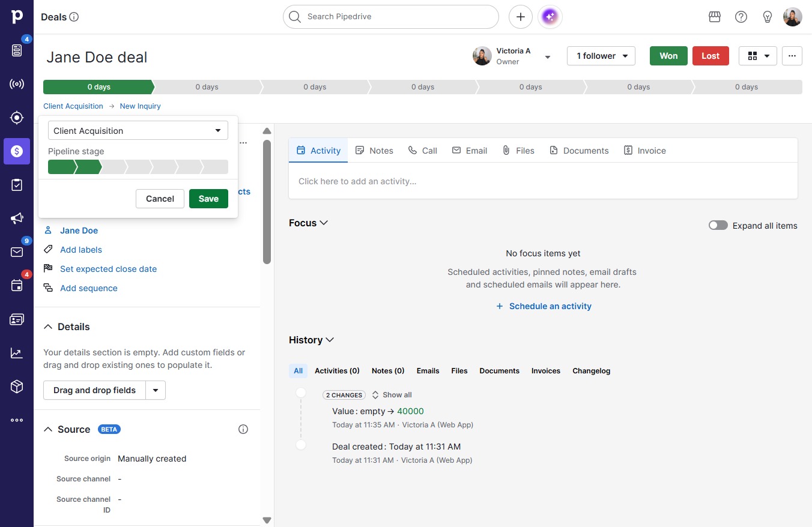Select the third stage in popup pipeline
This screenshot has width=812, height=527.
click(x=114, y=167)
